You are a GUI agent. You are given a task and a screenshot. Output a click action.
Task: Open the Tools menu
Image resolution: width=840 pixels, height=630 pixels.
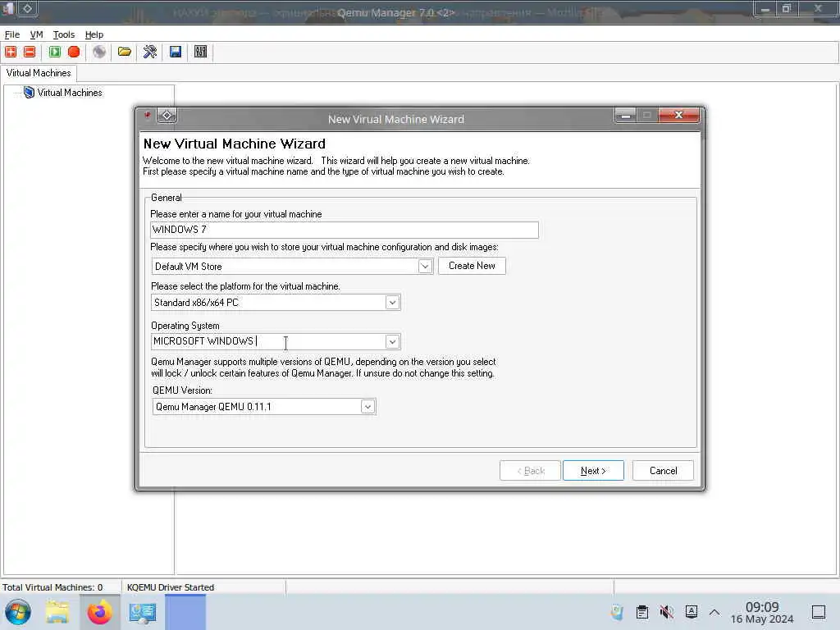(64, 34)
